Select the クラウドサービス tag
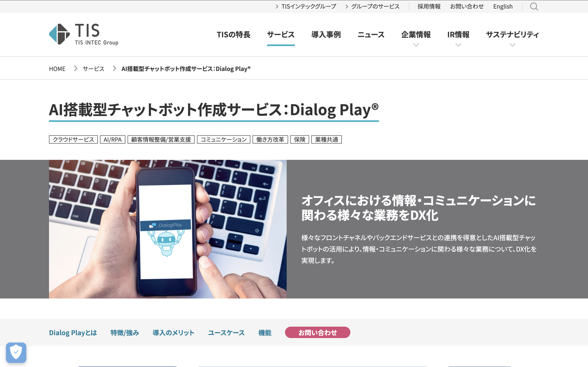Image resolution: width=588 pixels, height=367 pixels. click(73, 140)
